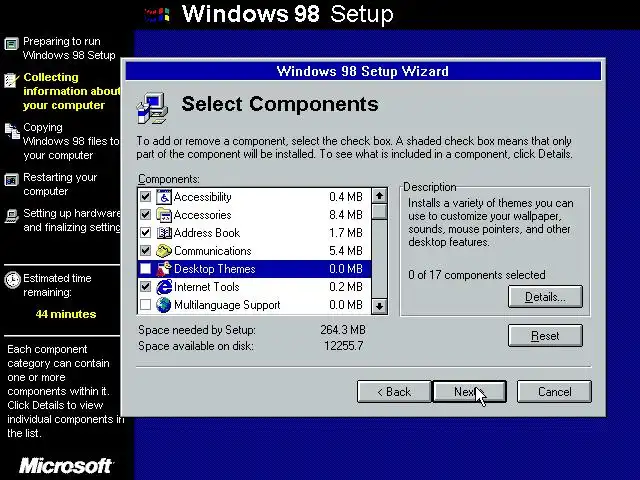Uncheck the Accessories checkbox
Image resolution: width=640 pixels, height=480 pixels.
click(x=145, y=215)
